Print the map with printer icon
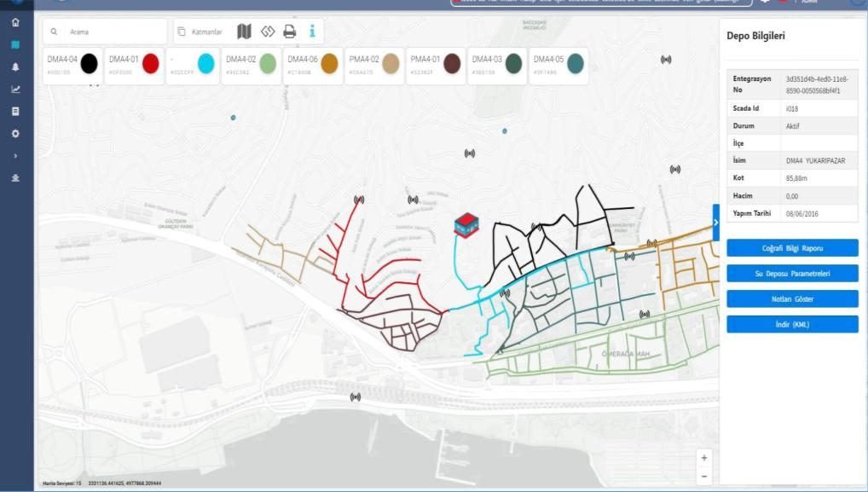This screenshot has height=492, width=868. [290, 32]
